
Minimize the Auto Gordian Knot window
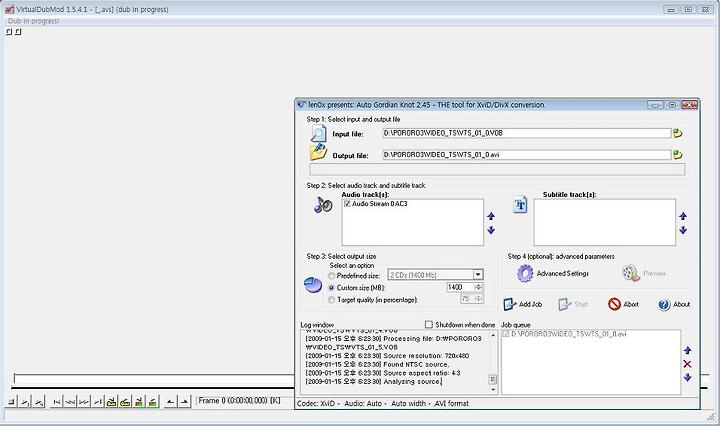click(x=655, y=105)
